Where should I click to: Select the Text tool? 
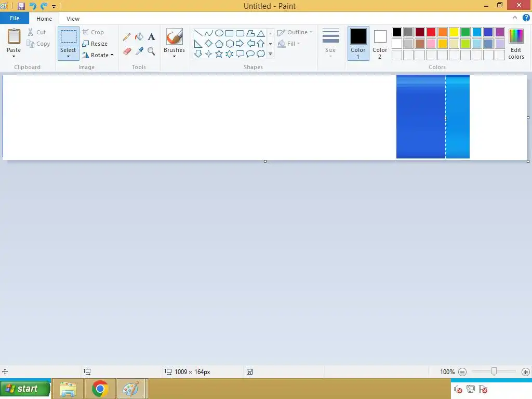[x=151, y=37]
